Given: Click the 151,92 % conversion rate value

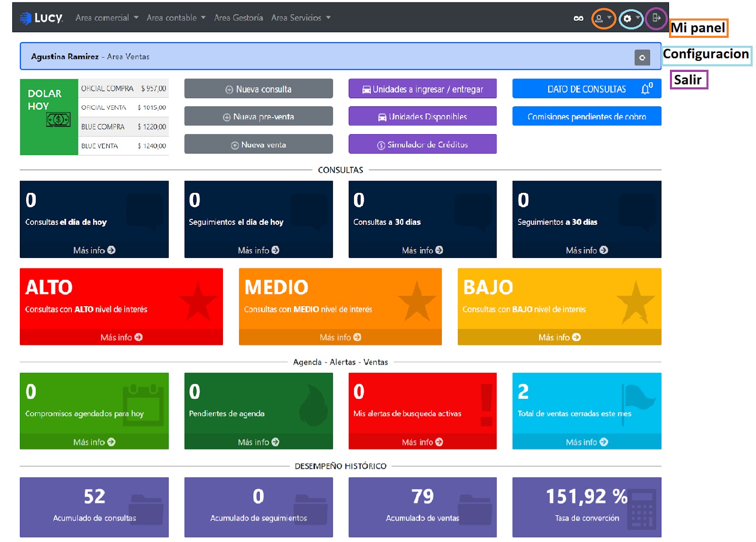Looking at the screenshot, I should 587,497.
